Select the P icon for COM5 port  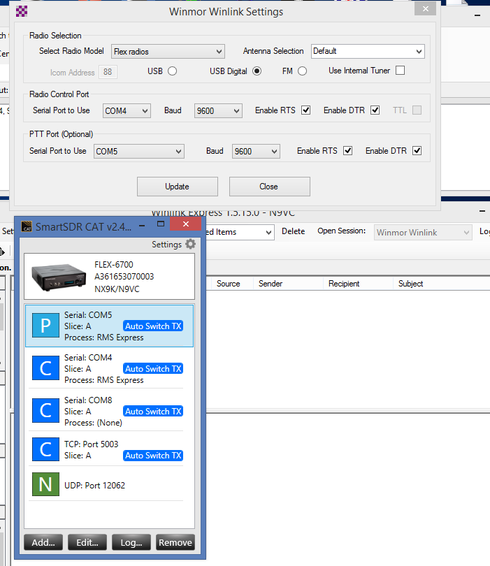point(45,326)
